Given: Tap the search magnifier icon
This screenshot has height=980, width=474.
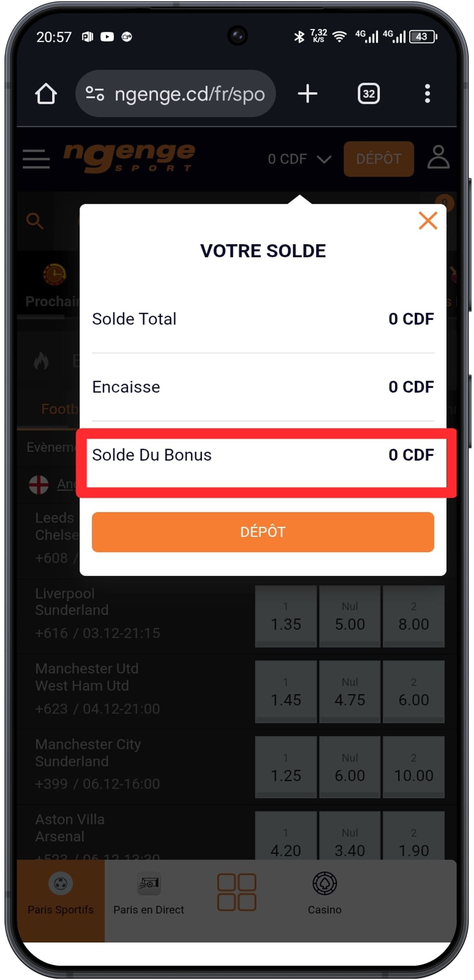Looking at the screenshot, I should click(x=35, y=221).
